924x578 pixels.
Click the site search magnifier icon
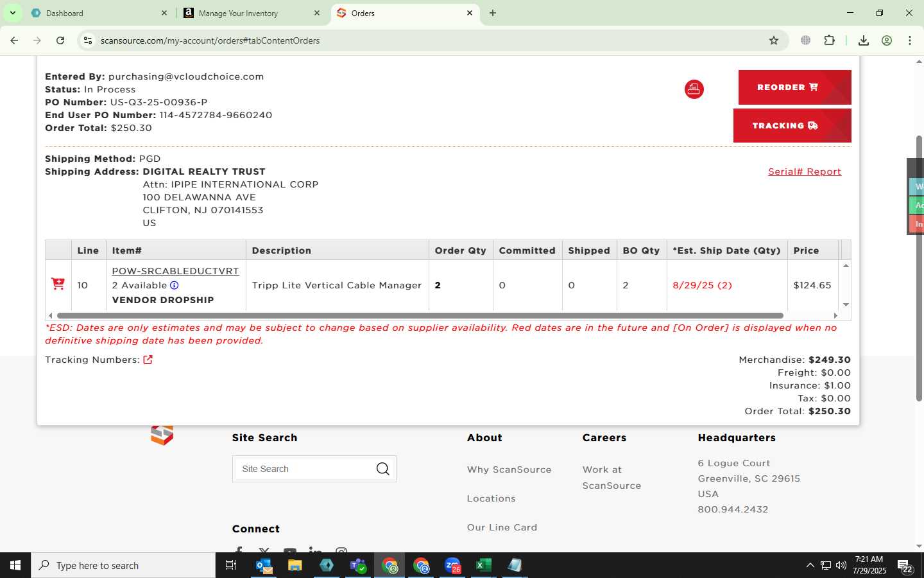[x=383, y=469]
